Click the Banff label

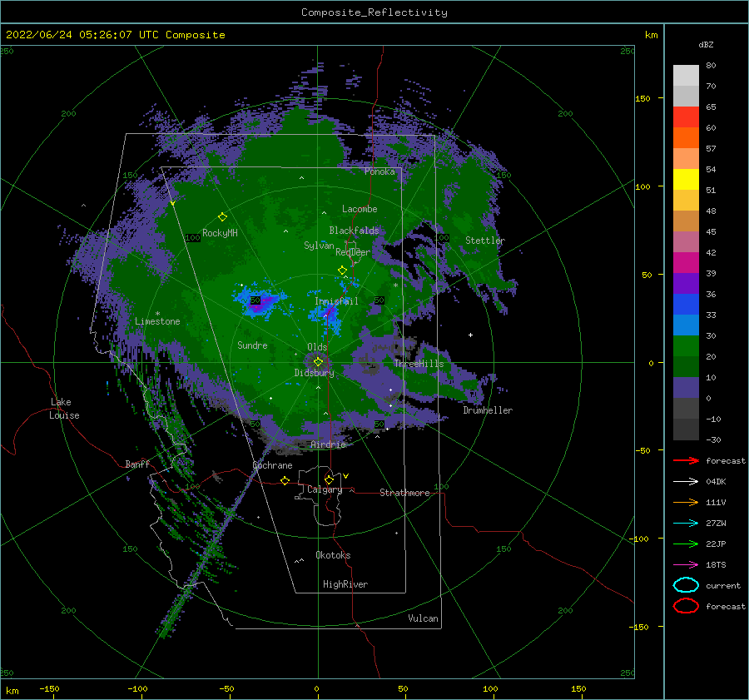pyautogui.click(x=137, y=464)
